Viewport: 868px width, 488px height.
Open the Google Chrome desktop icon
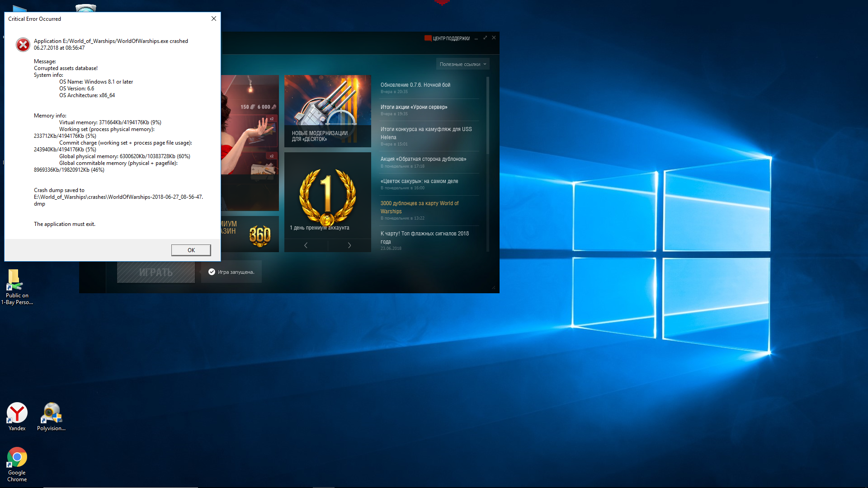(x=17, y=465)
